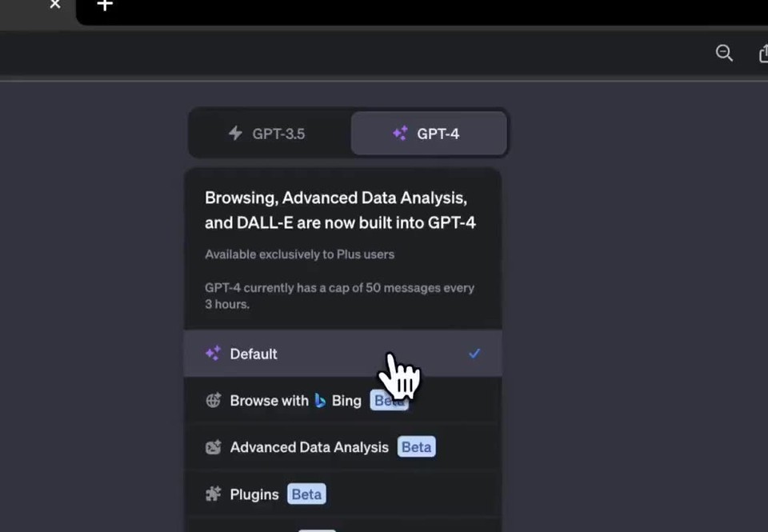768x532 pixels.
Task: Click the lightning bolt GPT-3.5 icon
Action: pyautogui.click(x=235, y=134)
